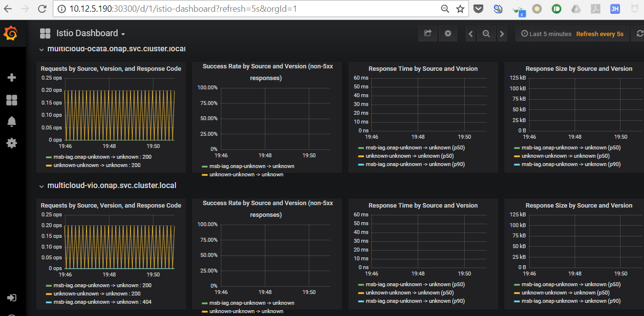The height and width of the screenshot is (316, 644).
Task: Open dashboard settings gear in top bar
Action: (448, 33)
